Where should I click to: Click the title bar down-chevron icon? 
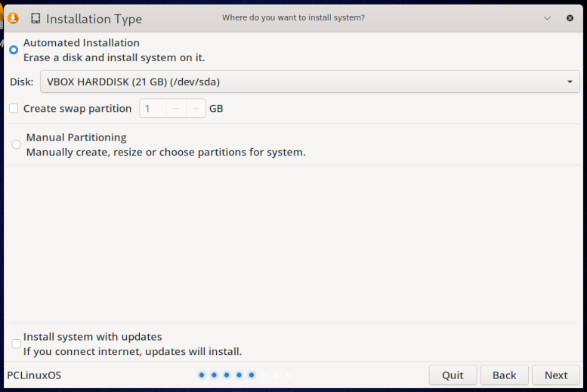(547, 18)
